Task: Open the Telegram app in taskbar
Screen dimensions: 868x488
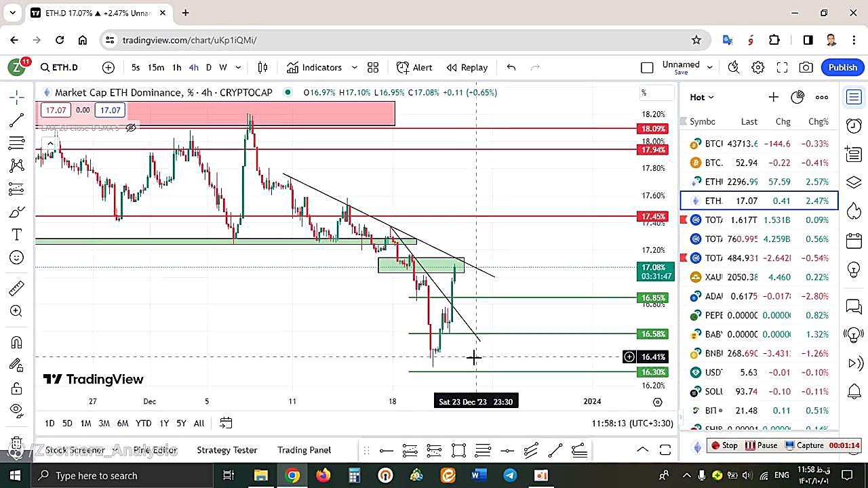Action: coord(510,475)
